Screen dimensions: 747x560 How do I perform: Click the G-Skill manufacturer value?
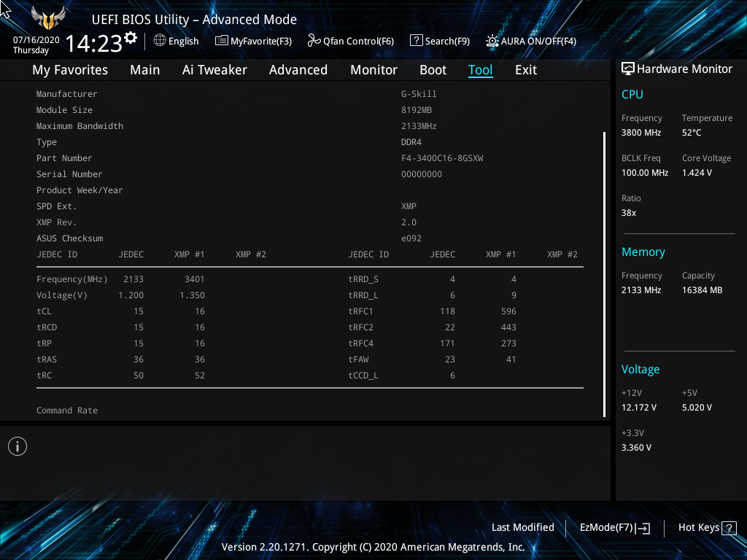point(419,94)
